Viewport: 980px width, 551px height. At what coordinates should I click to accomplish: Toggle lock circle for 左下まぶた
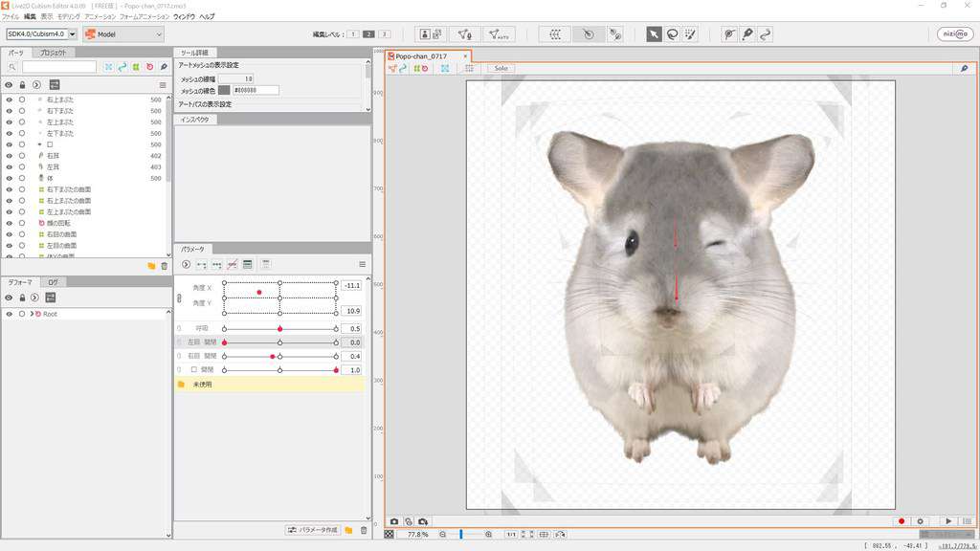click(x=22, y=133)
